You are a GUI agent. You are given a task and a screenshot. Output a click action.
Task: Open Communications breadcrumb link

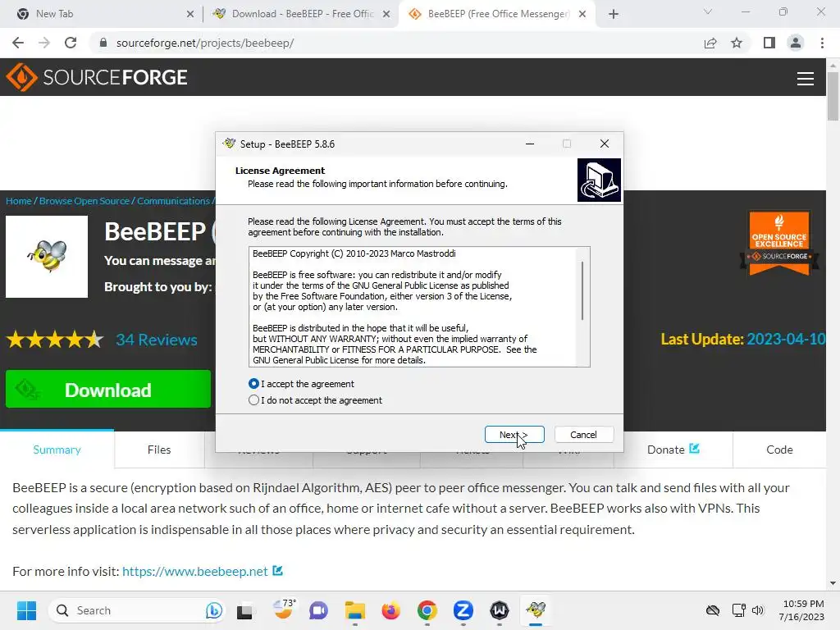click(x=174, y=201)
